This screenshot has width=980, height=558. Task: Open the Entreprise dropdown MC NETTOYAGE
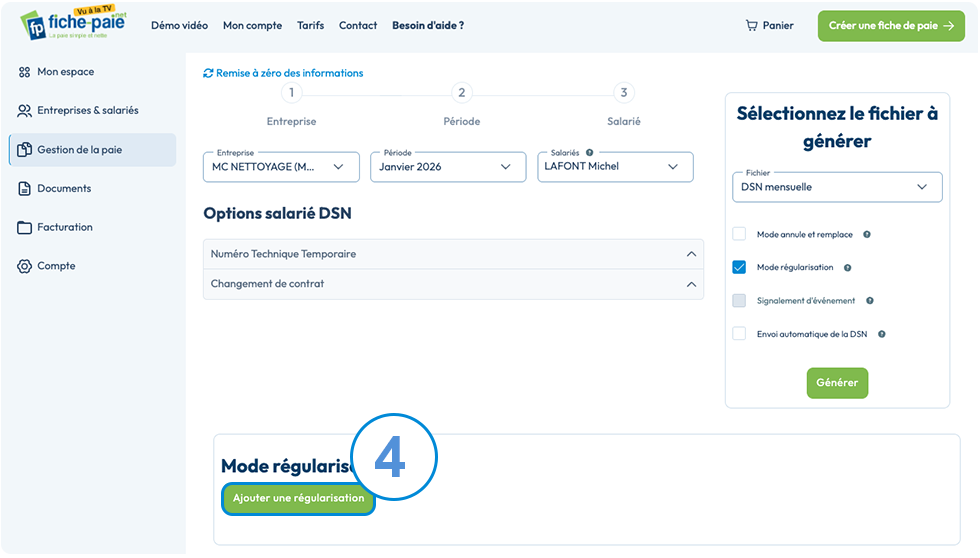point(281,167)
